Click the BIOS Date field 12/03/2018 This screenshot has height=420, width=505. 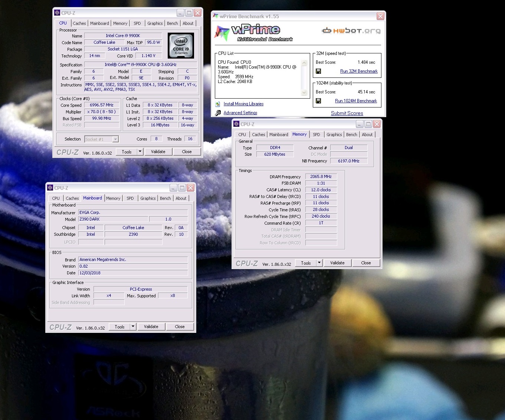pos(133,273)
